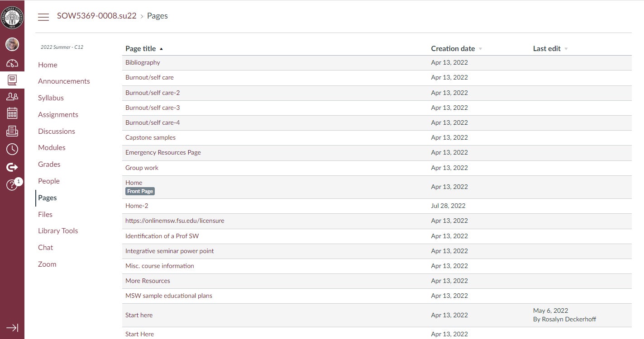Open the History clock icon
Image resolution: width=644 pixels, height=339 pixels.
tap(12, 149)
